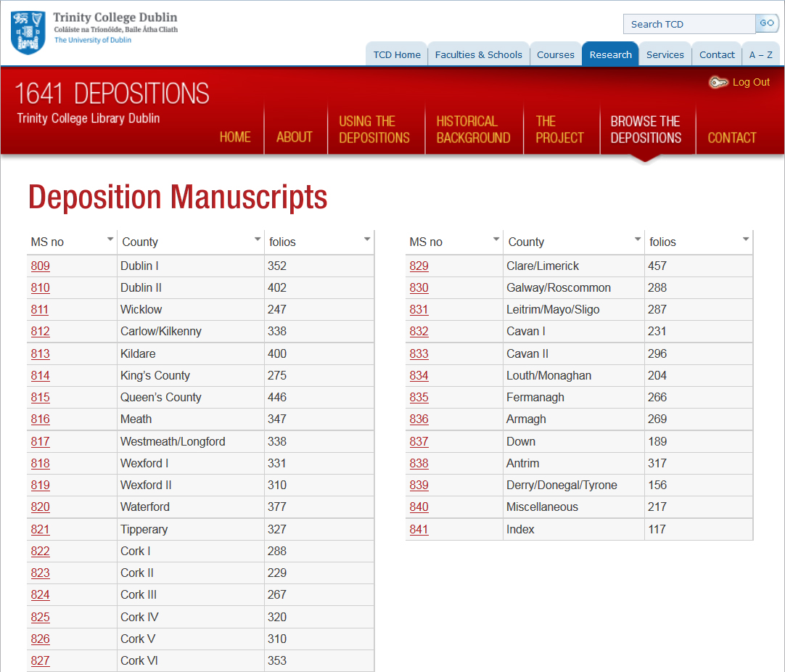
Task: Click the GO search button
Action: (766, 23)
